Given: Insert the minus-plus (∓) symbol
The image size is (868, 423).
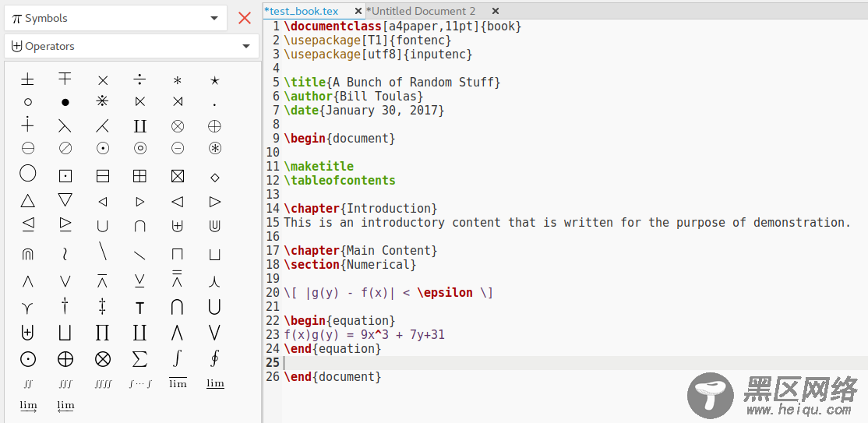Looking at the screenshot, I should (65, 79).
